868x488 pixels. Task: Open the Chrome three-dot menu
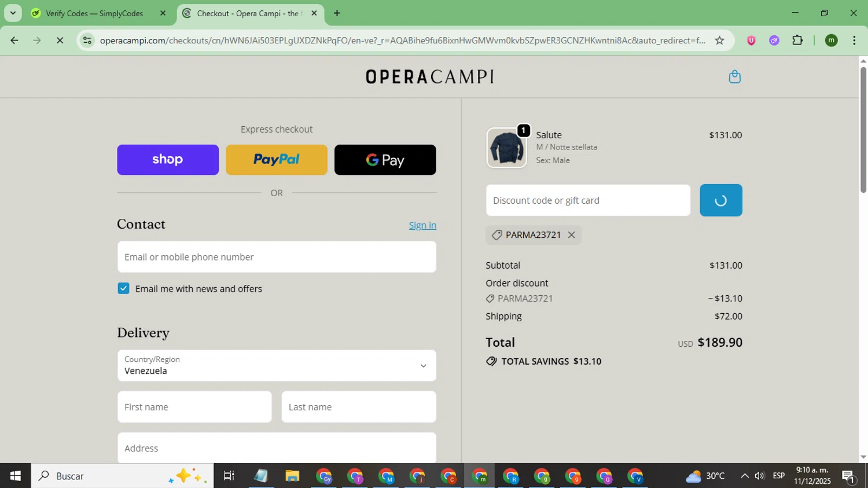coord(854,41)
